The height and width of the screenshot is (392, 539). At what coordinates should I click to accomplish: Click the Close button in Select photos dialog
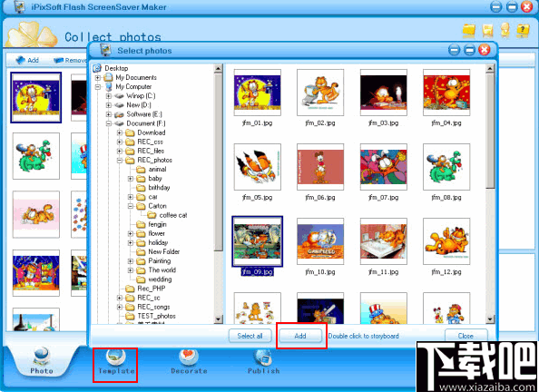coord(465,336)
